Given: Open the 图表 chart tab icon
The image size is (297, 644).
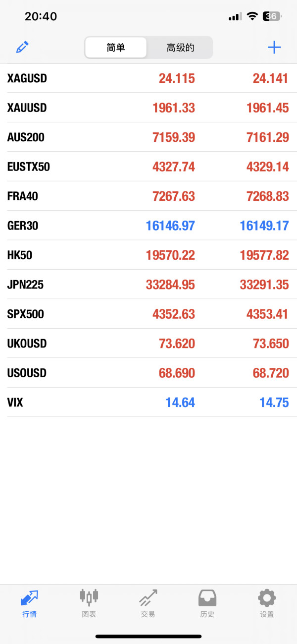Looking at the screenshot, I should coord(89,597).
